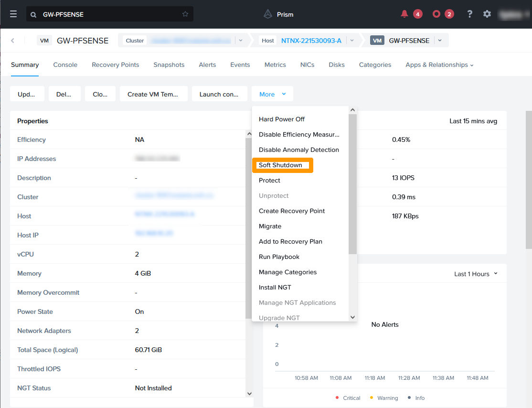The height and width of the screenshot is (408, 532).
Task: Switch to the Console tab
Action: click(x=65, y=65)
